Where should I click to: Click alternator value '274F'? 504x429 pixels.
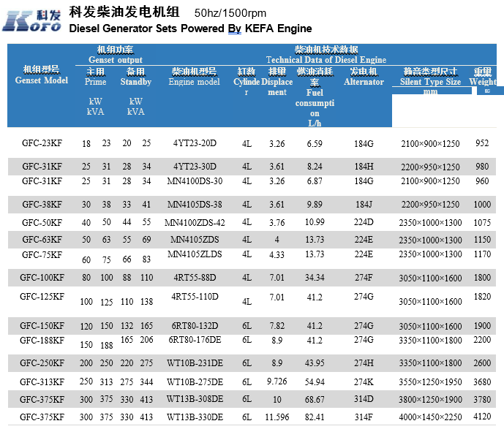[364, 277]
